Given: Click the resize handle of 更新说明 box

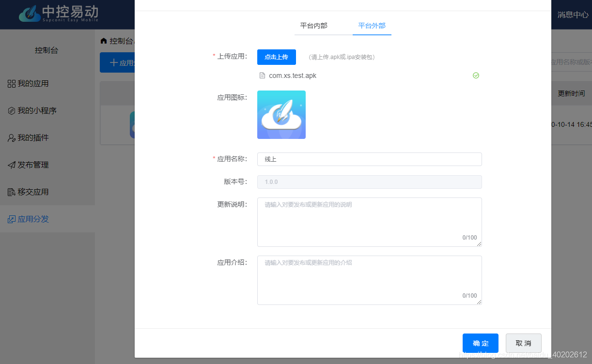Looking at the screenshot, I should point(479,244).
